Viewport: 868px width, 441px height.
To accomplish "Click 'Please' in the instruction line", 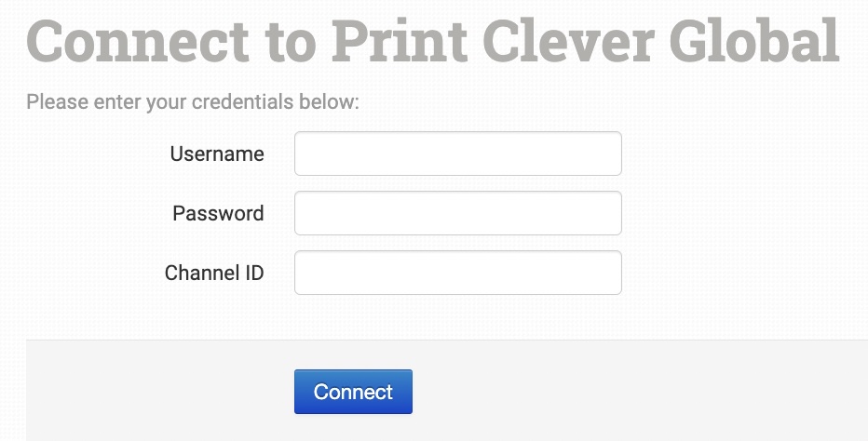I will coord(57,101).
